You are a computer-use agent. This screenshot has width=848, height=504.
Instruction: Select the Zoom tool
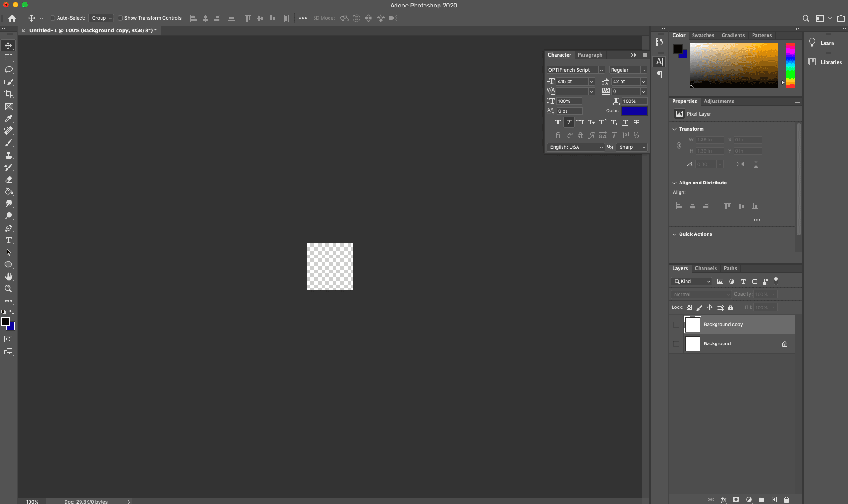(x=8, y=289)
